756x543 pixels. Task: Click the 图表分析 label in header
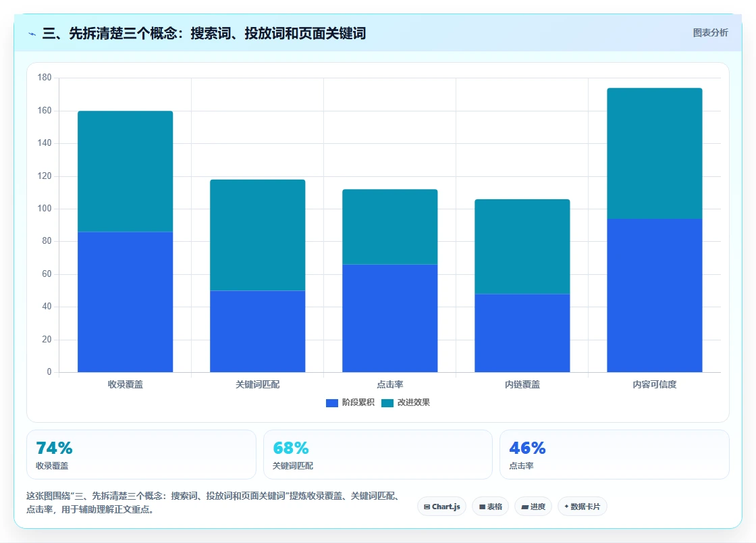coord(710,33)
